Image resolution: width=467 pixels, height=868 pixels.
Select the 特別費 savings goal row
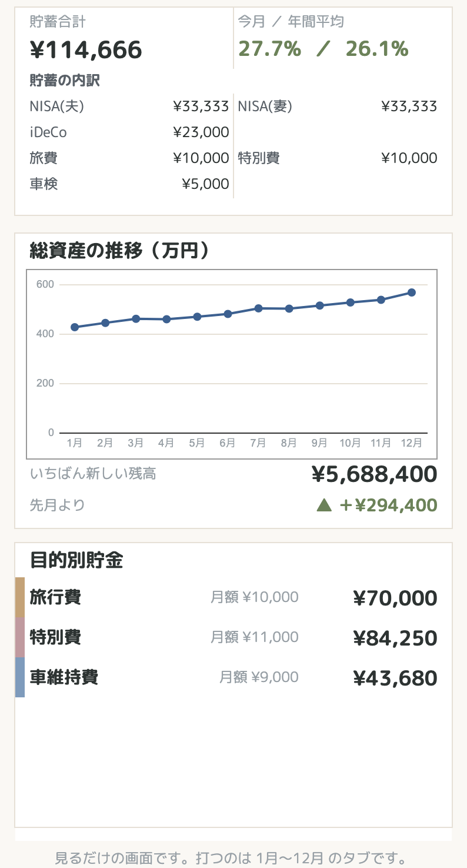tap(233, 637)
